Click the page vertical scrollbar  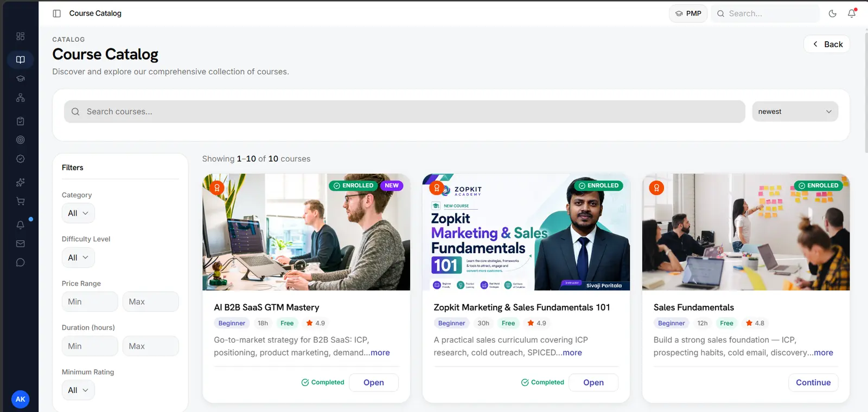coord(866,92)
